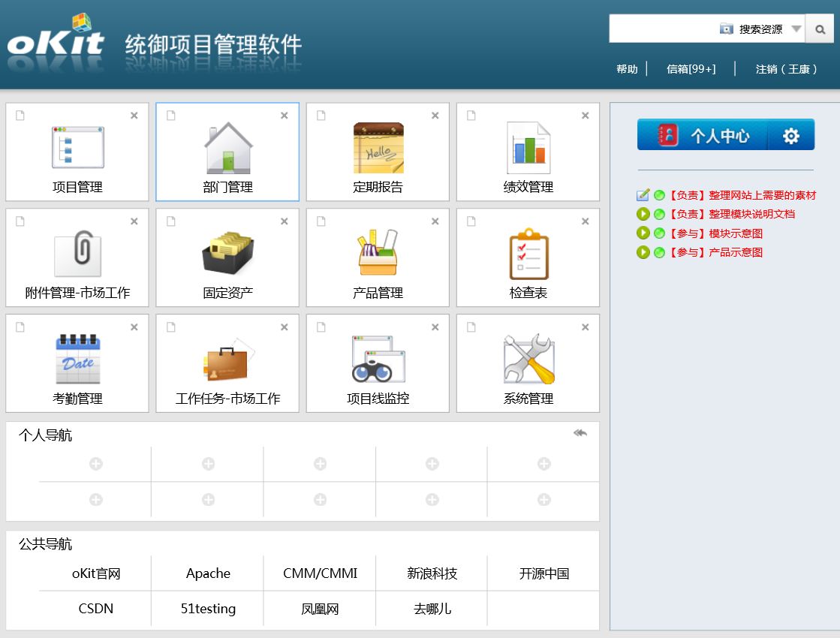840x638 pixels.
Task: Click in the search input field
Action: [663, 29]
